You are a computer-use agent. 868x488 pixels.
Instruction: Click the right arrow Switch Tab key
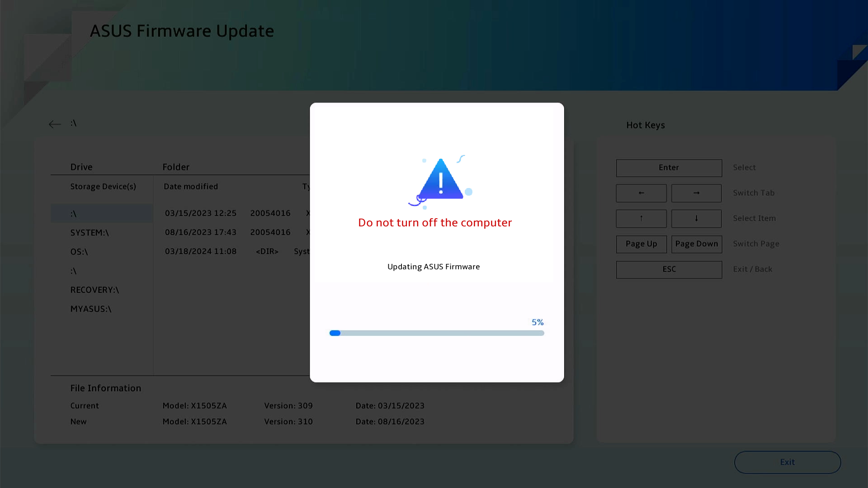697,193
